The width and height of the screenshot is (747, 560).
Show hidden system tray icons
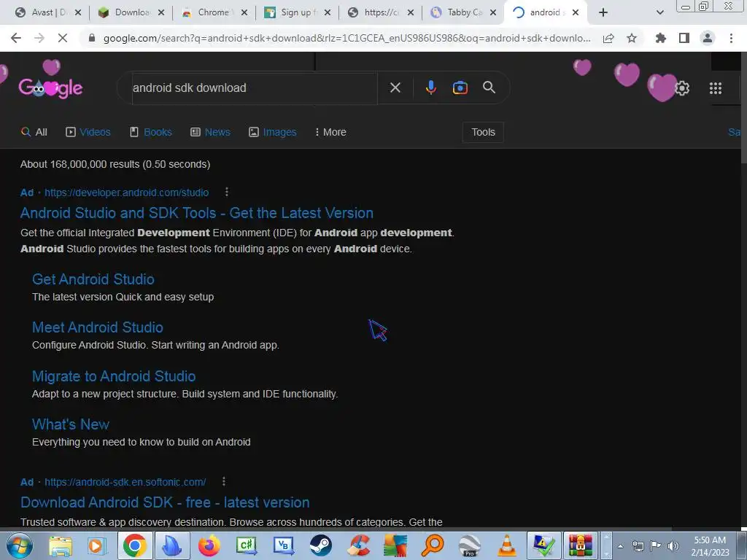[x=620, y=546]
